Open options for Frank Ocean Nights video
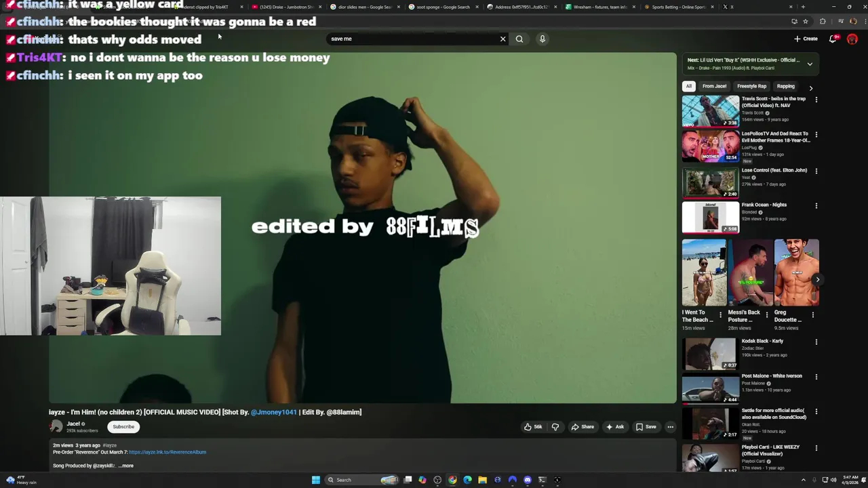The height and width of the screenshot is (488, 868). click(816, 205)
